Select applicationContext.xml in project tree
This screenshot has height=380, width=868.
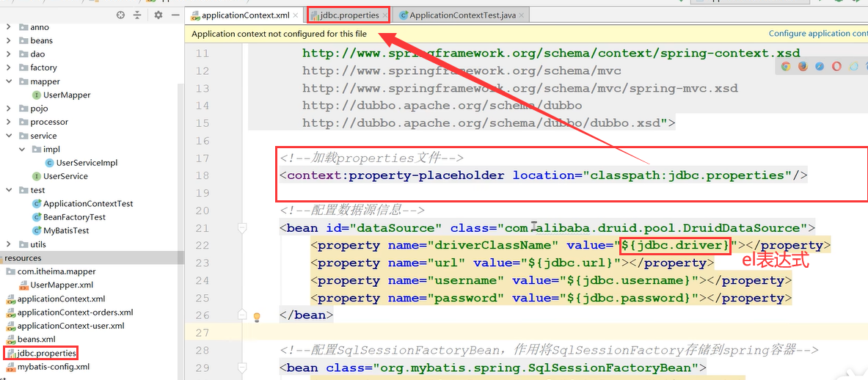click(55, 299)
